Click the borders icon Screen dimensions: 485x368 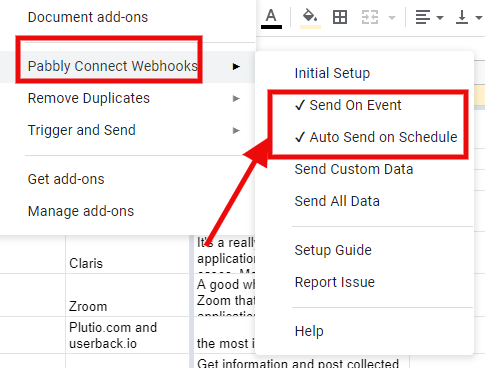340,17
